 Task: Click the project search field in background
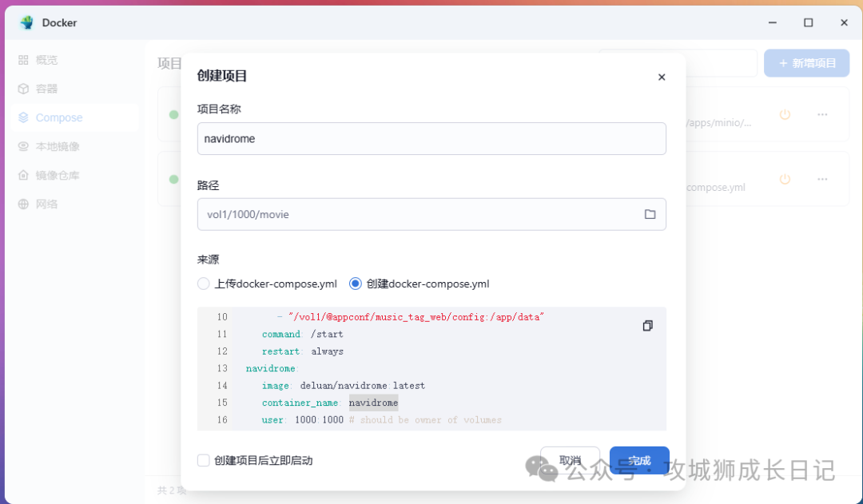point(678,63)
